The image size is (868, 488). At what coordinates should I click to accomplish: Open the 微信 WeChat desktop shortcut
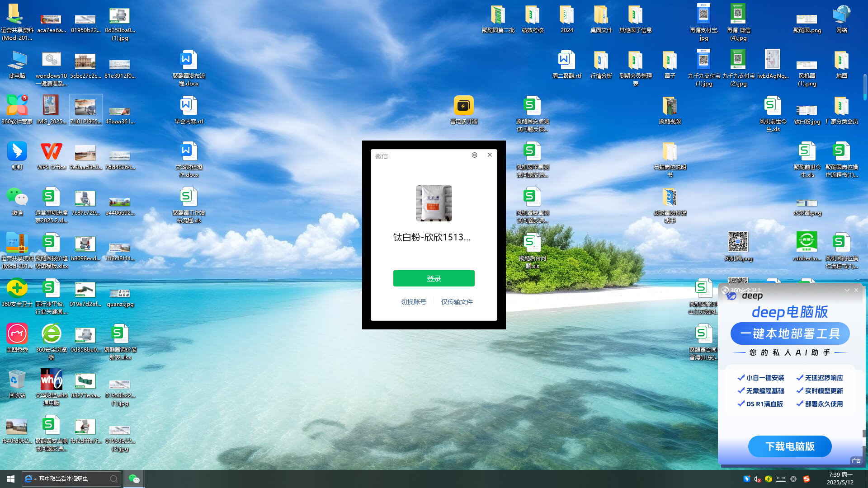(17, 197)
